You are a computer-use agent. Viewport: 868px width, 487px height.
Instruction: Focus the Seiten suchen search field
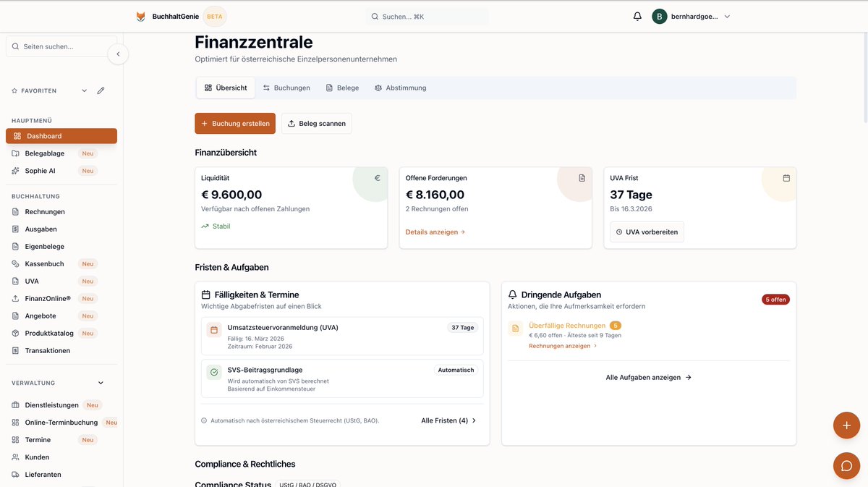tap(61, 46)
